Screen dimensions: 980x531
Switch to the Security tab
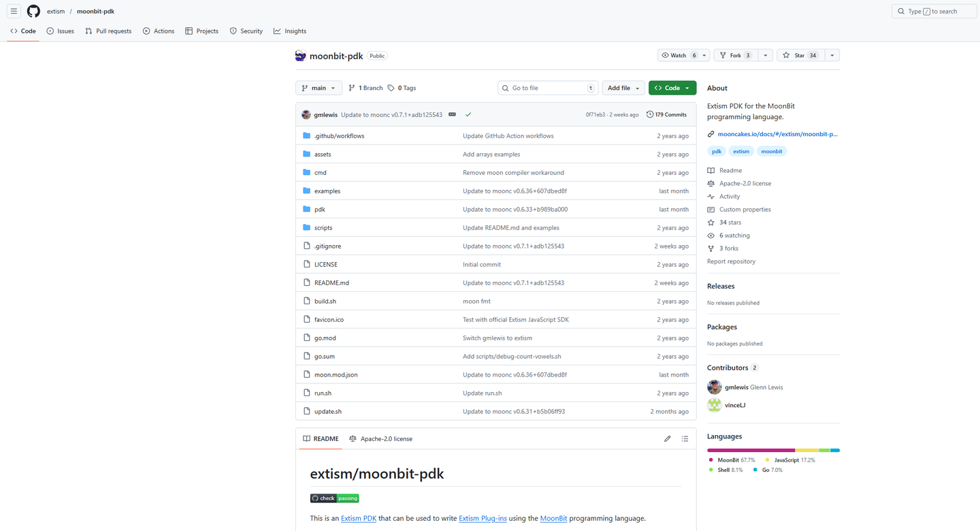(246, 31)
